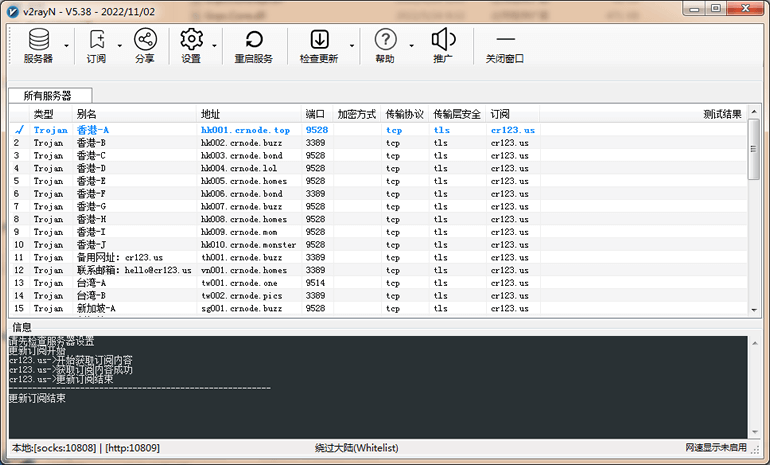Click 绕过大陆(Whitelist) status bar entry
The image size is (770, 465).
click(357, 448)
